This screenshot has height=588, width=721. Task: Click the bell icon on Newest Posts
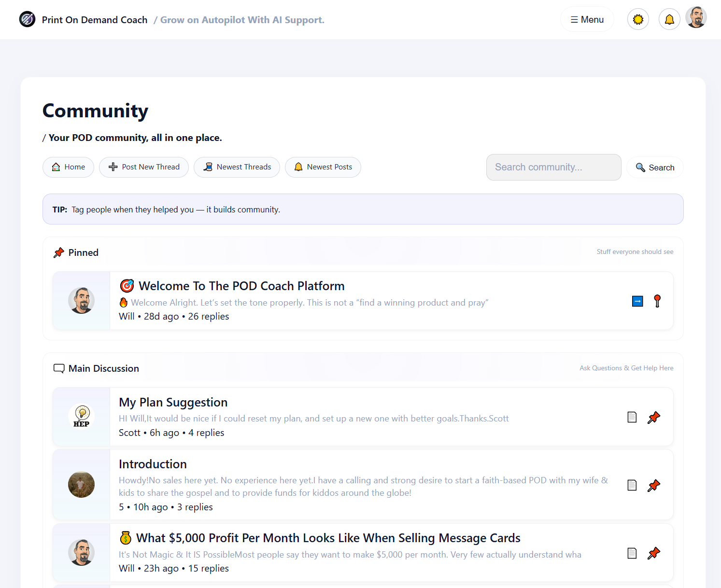point(299,167)
